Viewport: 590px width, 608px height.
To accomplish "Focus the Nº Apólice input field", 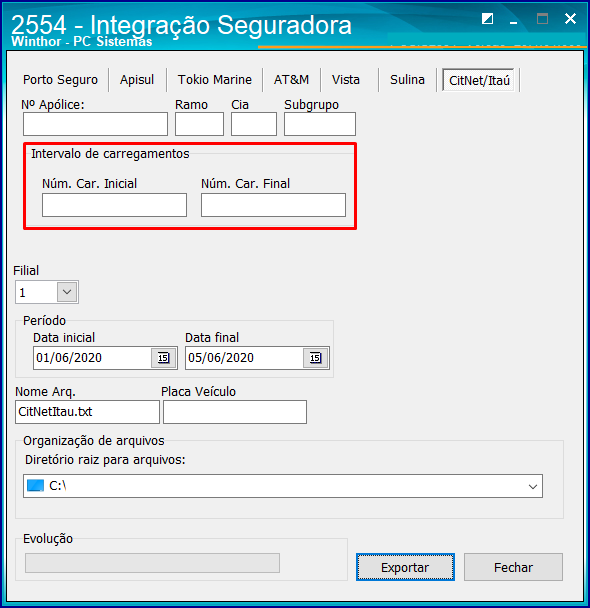I will click(95, 124).
